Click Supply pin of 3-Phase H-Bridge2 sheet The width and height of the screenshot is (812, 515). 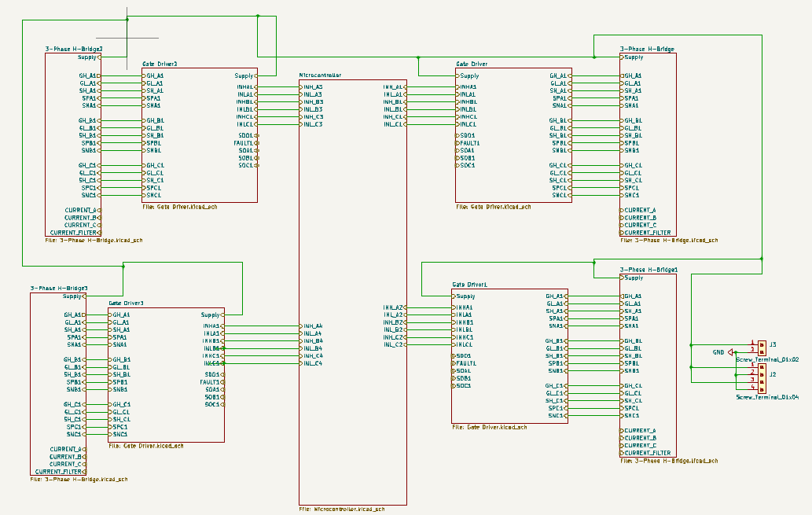89,57
